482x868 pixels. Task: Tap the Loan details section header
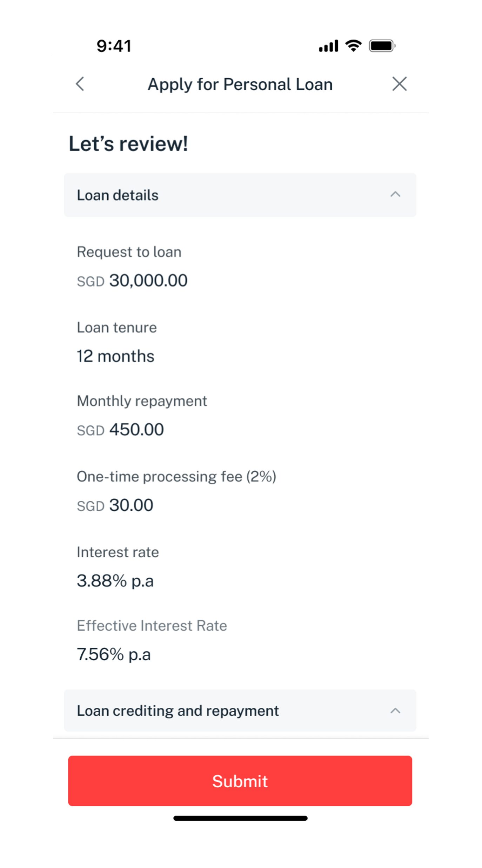[118, 195]
